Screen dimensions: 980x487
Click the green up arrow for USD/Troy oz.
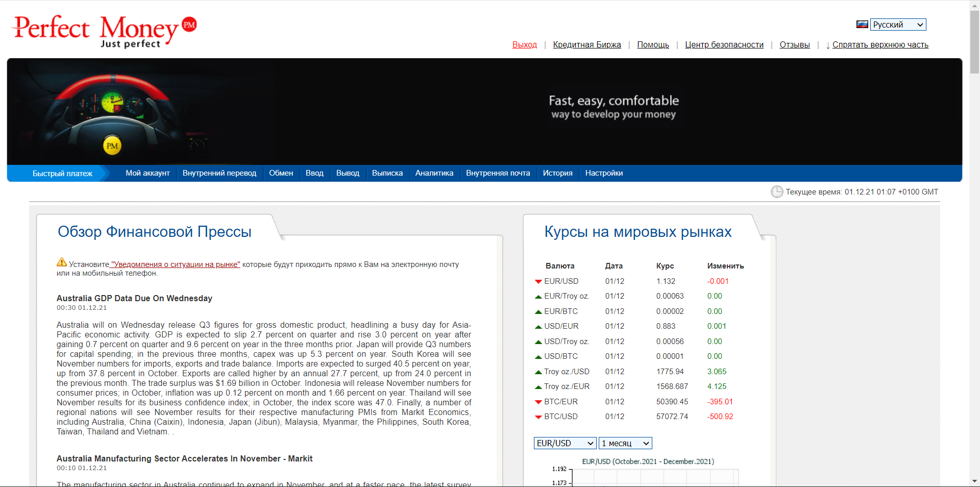click(x=538, y=342)
